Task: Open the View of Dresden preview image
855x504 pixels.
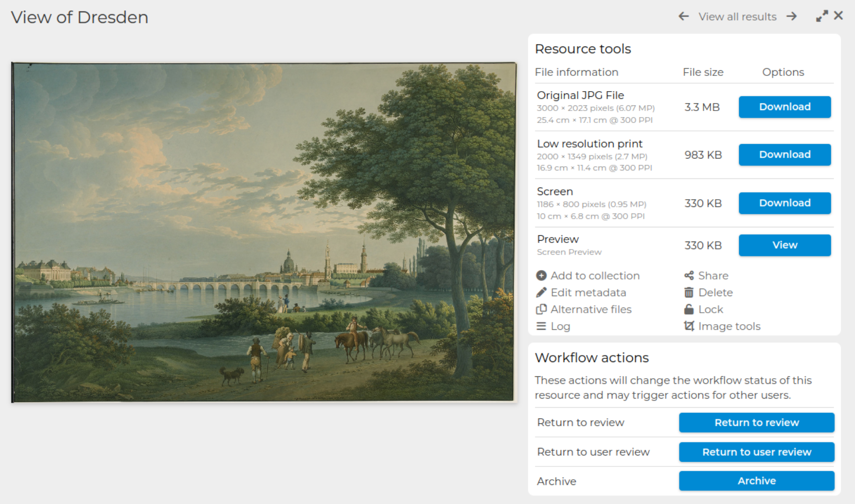Action: point(264,232)
